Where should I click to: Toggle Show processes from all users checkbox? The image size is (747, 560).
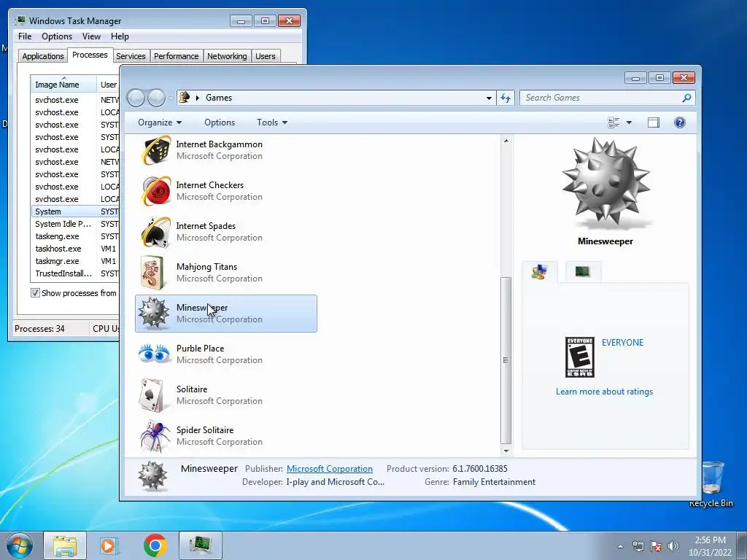(x=35, y=293)
